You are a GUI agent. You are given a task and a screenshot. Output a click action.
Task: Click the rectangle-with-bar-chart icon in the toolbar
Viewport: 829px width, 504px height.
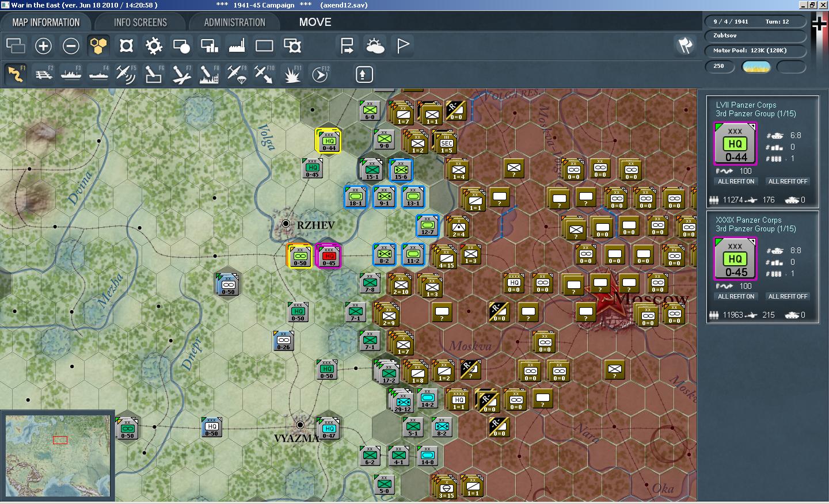(209, 45)
